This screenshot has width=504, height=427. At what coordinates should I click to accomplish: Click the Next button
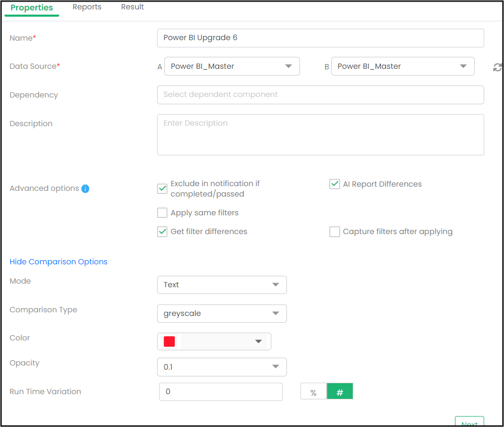tap(469, 422)
